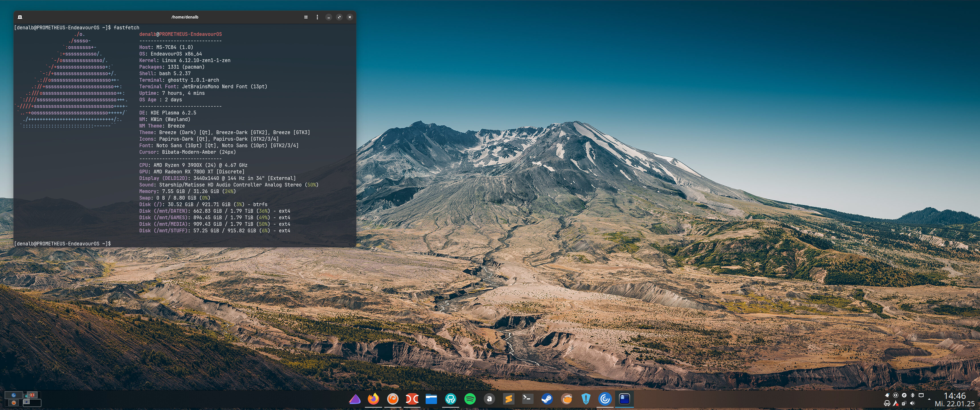
Task: Click the Doublecmd red DC icon
Action: 412,399
